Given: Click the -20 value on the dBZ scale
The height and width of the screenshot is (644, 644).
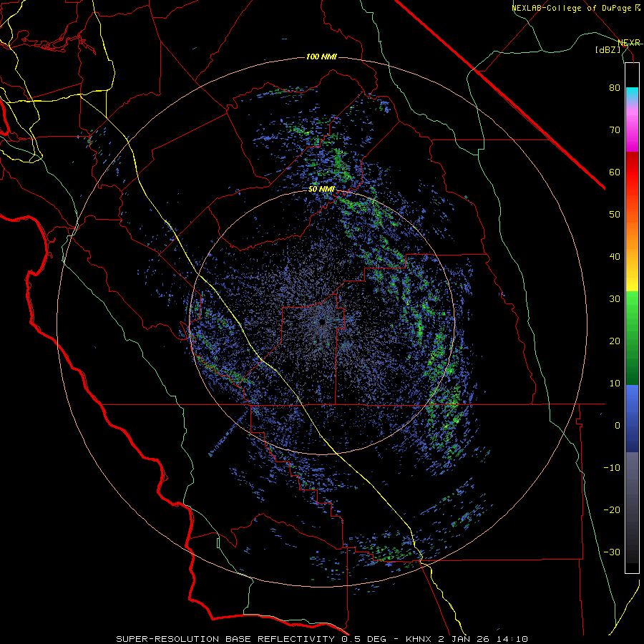Looking at the screenshot, I should 612,510.
